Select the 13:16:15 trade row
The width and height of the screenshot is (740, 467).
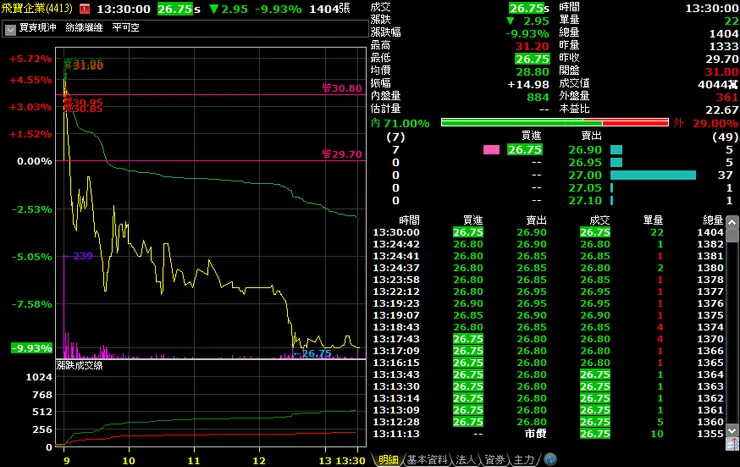point(548,362)
